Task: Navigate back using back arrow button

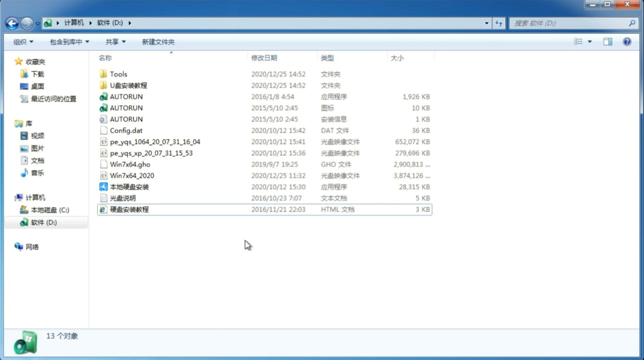Action: click(12, 22)
